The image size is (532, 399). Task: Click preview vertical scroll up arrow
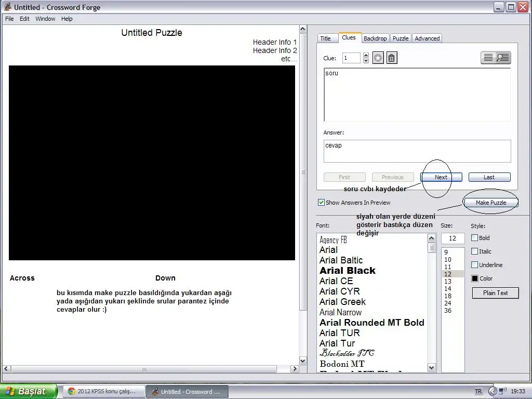[303, 29]
